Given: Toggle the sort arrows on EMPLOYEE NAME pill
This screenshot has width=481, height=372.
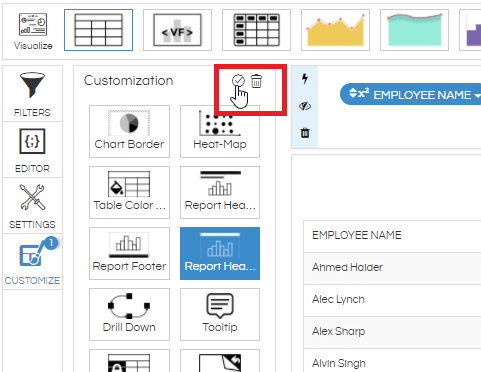Looking at the screenshot, I should coord(353,93).
